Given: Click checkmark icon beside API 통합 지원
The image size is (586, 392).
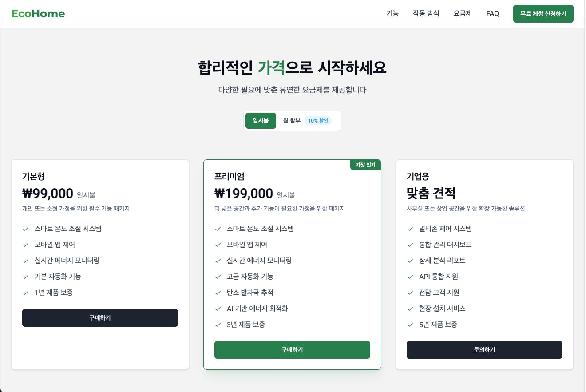Looking at the screenshot, I should click(410, 277).
